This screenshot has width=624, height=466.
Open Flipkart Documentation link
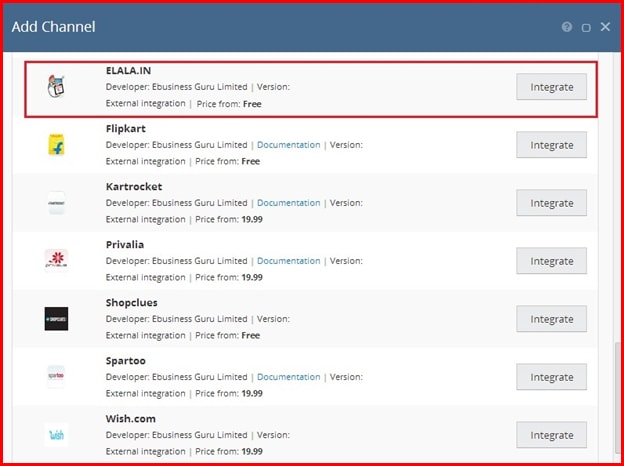289,145
